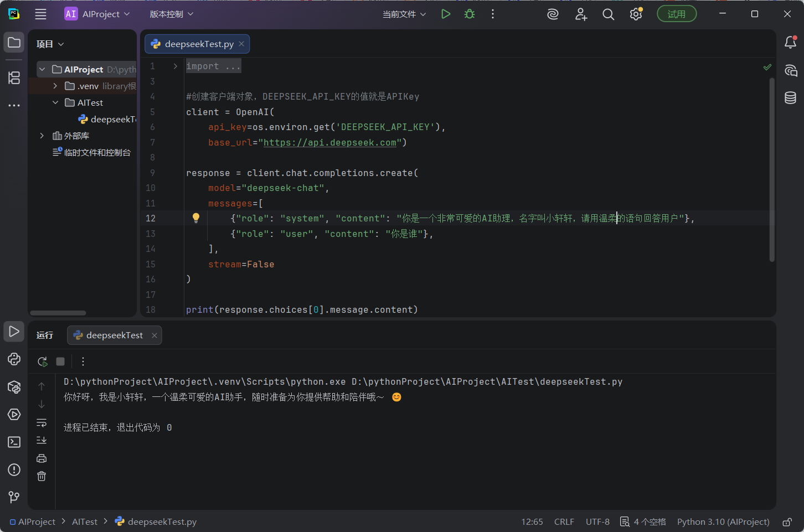Expand 外部库 node
The image size is (804, 532).
pyautogui.click(x=42, y=136)
